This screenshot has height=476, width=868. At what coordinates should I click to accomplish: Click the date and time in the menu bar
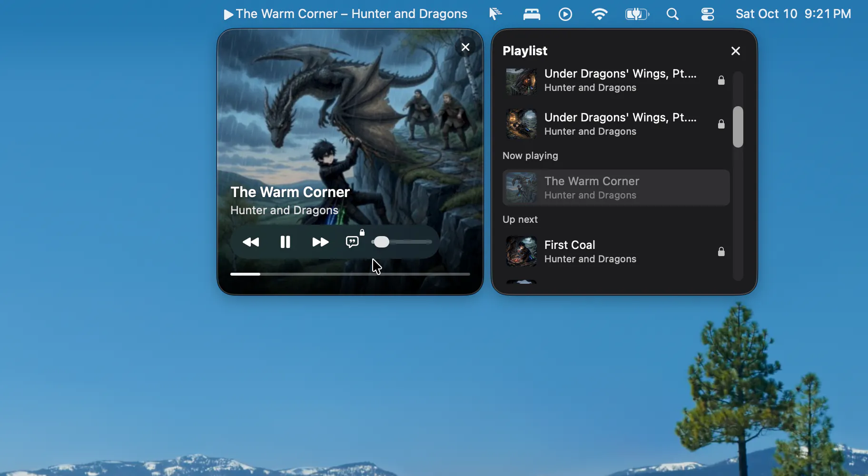[x=793, y=14]
